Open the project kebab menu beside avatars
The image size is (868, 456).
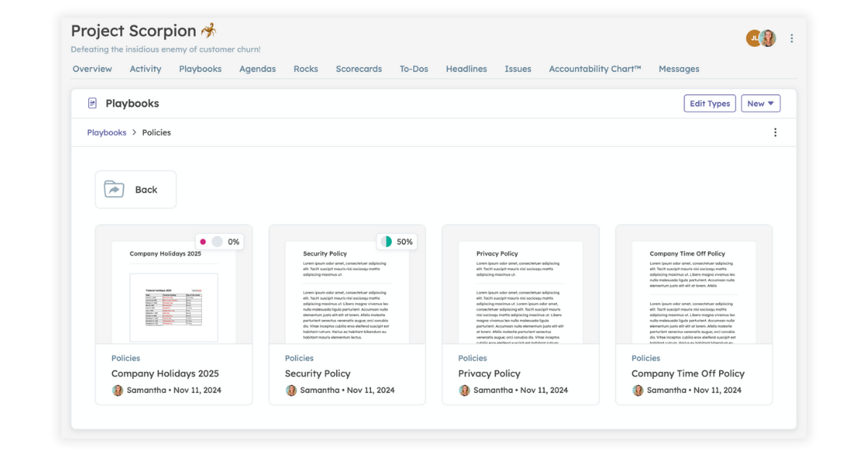click(x=791, y=38)
